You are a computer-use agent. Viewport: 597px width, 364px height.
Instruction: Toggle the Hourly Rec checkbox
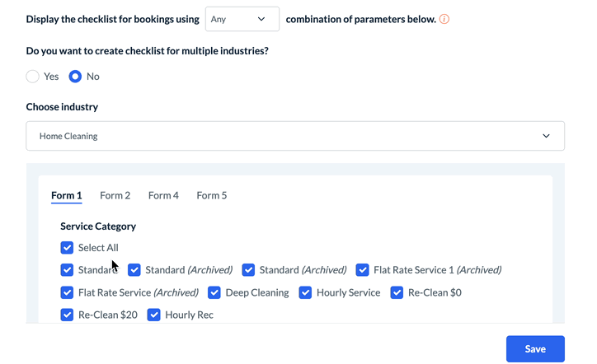tap(153, 315)
